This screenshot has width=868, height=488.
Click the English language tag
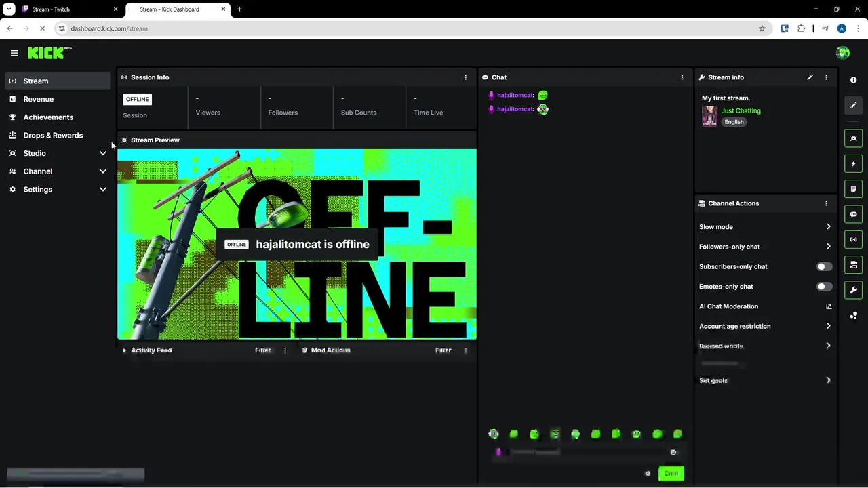click(734, 122)
